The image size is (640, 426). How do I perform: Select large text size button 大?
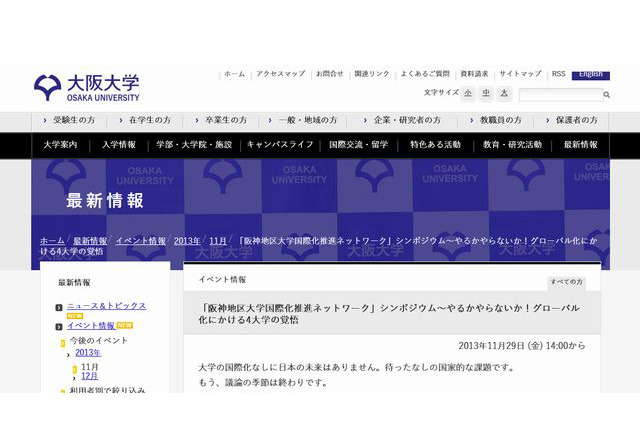point(504,93)
